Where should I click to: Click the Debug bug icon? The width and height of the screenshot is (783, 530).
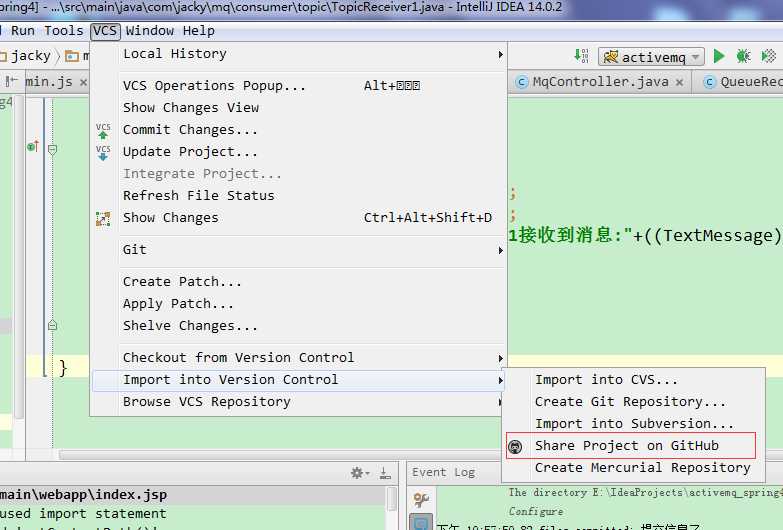(744, 56)
